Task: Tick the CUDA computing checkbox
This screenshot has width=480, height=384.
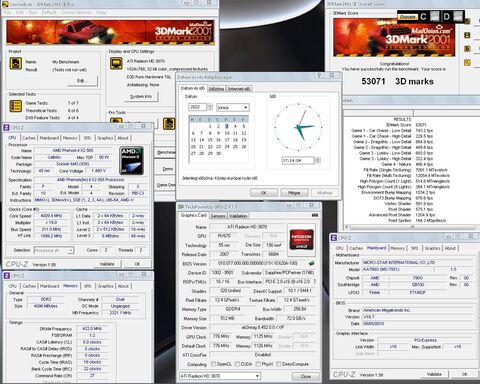Action: (237, 364)
